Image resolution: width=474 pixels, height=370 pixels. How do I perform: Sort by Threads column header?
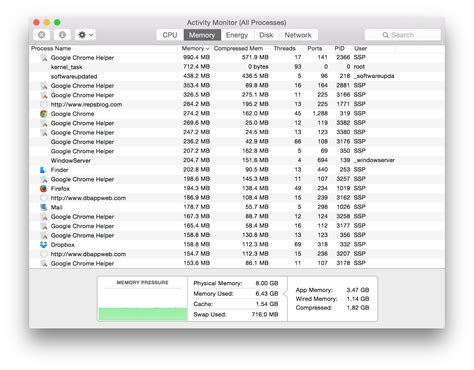click(284, 48)
